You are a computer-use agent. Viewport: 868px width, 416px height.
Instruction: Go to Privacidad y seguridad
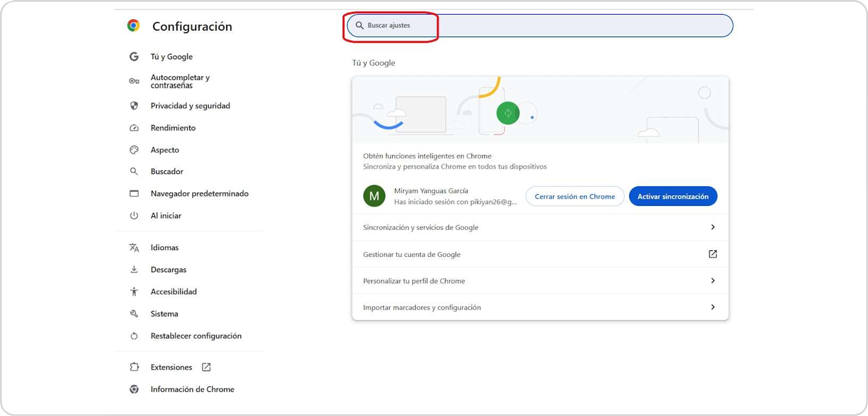point(190,106)
